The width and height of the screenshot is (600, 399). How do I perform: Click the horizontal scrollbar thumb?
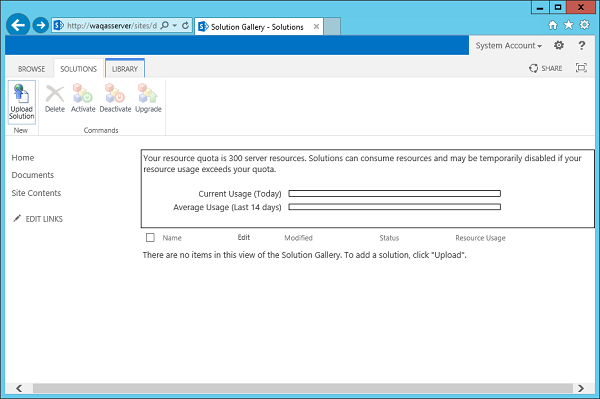(303, 388)
